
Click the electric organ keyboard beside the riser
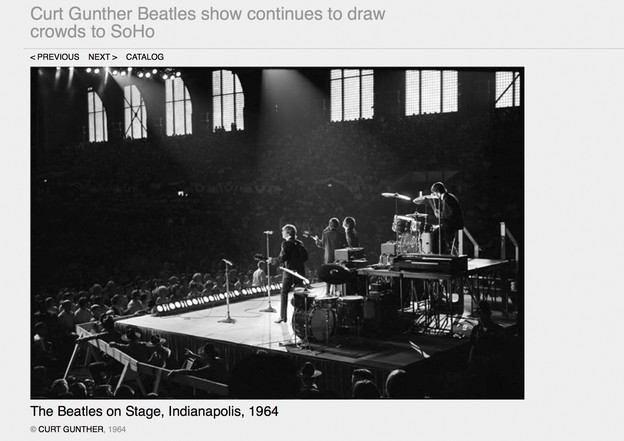click(428, 263)
